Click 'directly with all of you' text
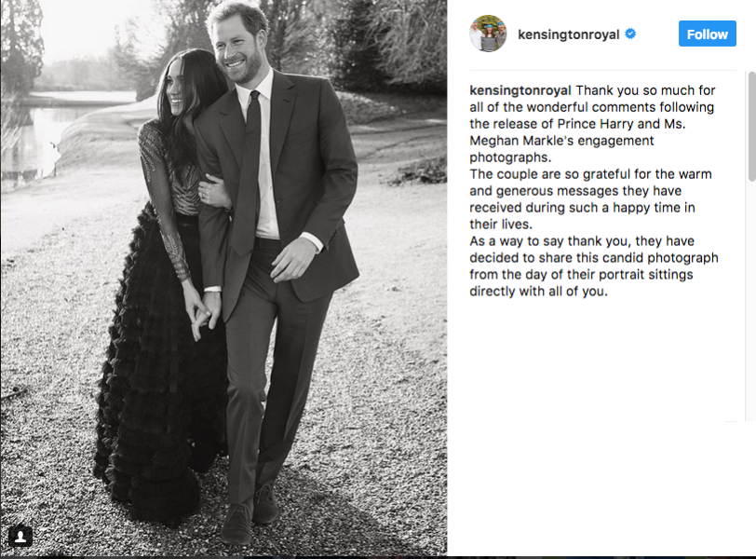Image resolution: width=756 pixels, height=559 pixels. click(x=538, y=292)
